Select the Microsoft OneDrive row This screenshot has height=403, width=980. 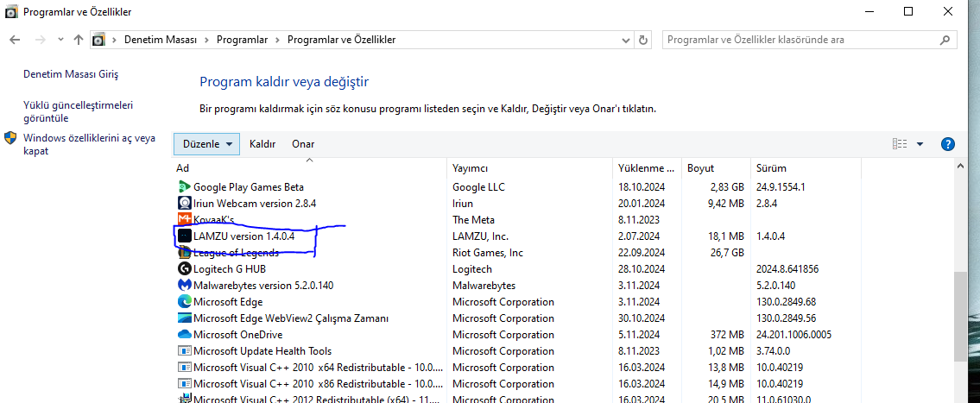click(x=517, y=334)
